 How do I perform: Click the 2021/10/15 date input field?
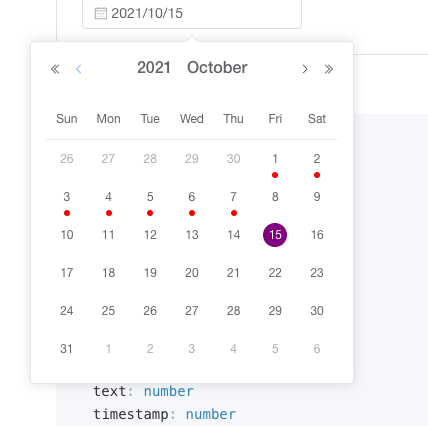point(192,14)
